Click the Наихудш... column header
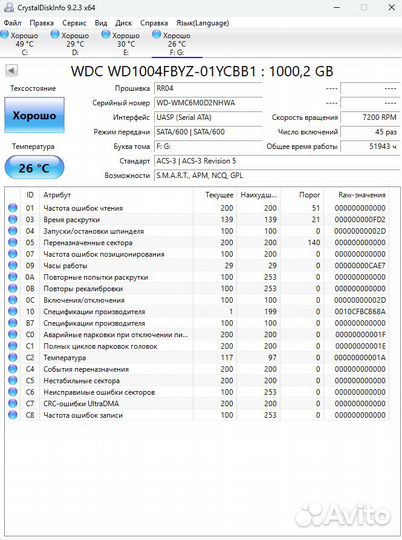The image size is (402, 540). coord(258,195)
